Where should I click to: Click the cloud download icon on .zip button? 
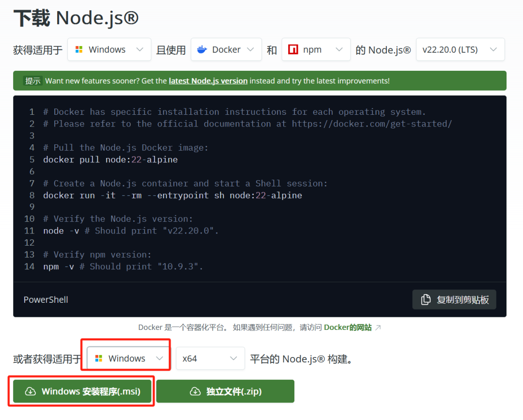[195, 391]
